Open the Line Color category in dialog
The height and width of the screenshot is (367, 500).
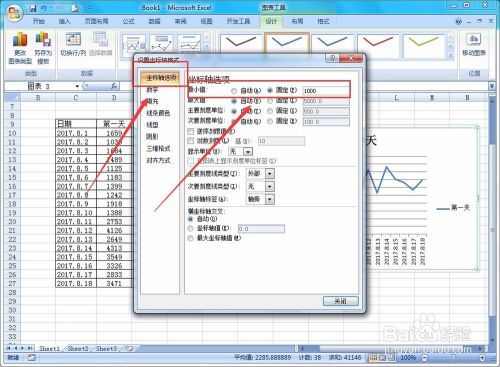click(158, 113)
